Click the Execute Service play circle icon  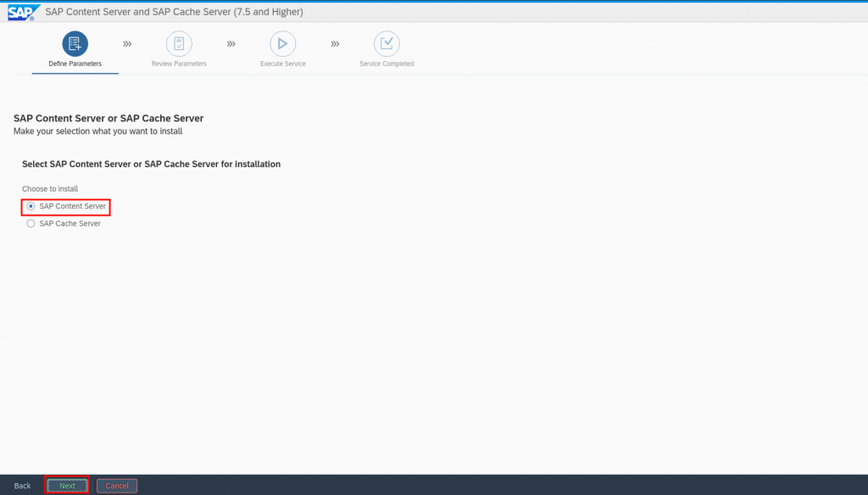coord(282,44)
